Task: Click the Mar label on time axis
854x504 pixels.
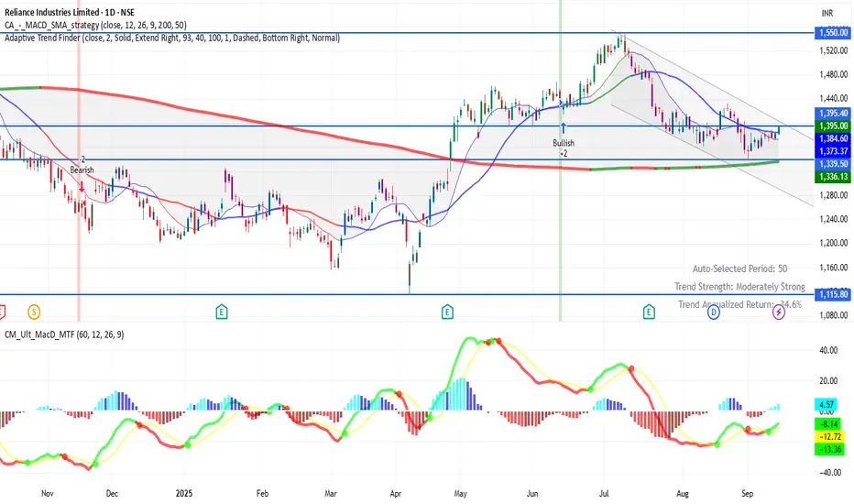Action: coord(331,493)
